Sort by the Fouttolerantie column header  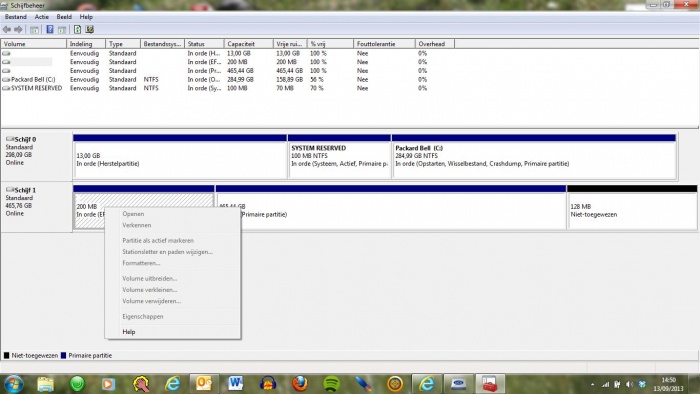tap(384, 44)
